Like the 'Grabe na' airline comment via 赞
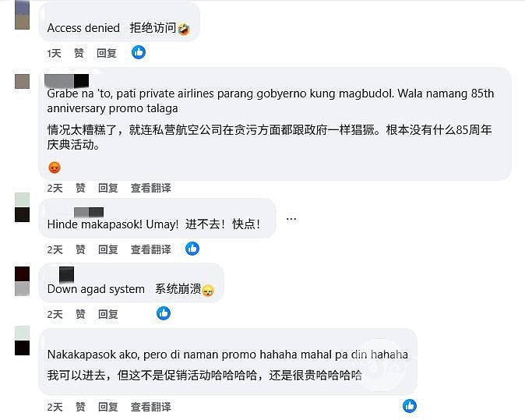525x420 pixels. [80, 188]
